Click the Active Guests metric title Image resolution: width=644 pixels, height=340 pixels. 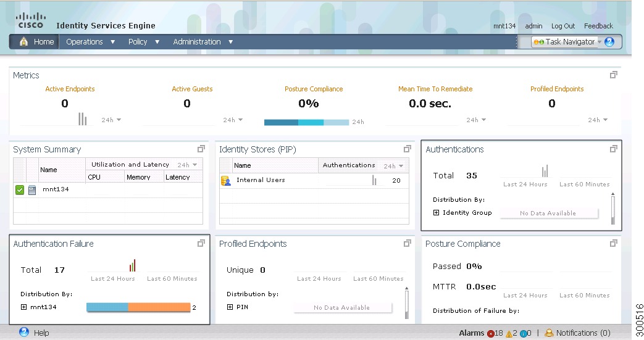[x=192, y=89]
